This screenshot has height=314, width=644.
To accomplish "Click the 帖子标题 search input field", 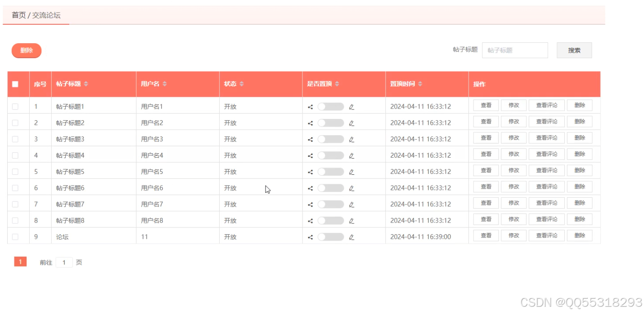I will [515, 50].
